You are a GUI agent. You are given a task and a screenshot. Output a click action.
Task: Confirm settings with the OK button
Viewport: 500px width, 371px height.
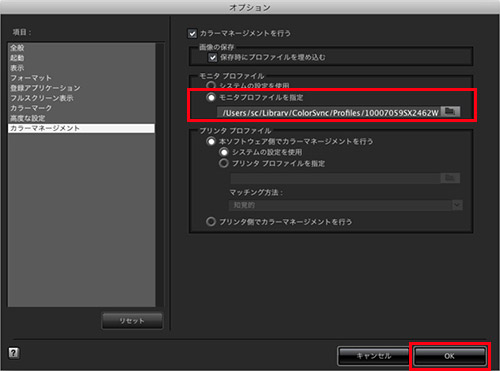449,356
